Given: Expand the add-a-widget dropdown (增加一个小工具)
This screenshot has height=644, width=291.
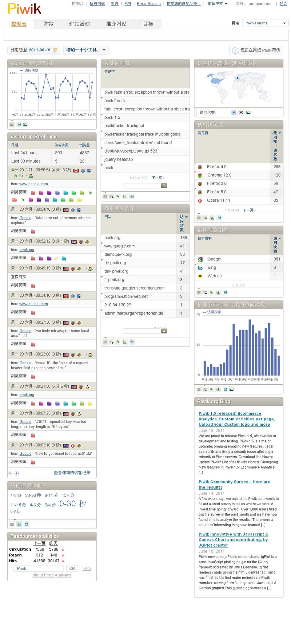Looking at the screenshot, I should pyautogui.click(x=86, y=50).
